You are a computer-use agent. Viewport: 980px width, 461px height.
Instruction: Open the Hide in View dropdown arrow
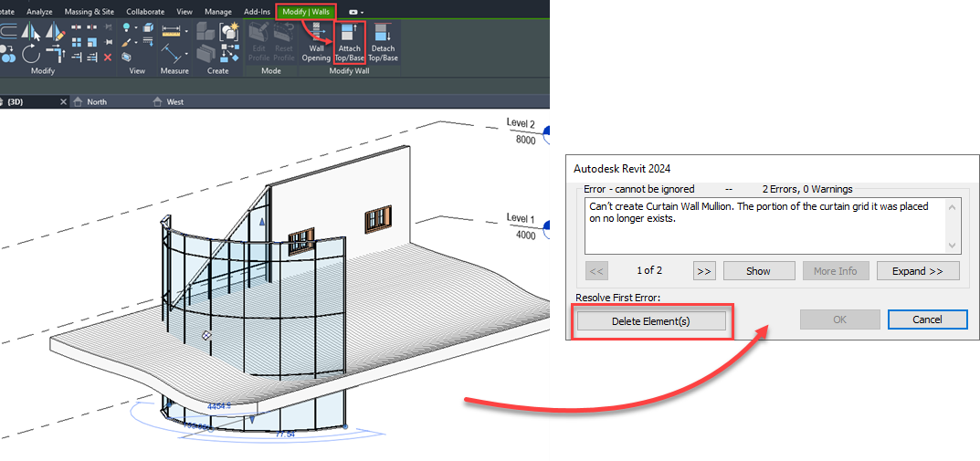[x=135, y=27]
